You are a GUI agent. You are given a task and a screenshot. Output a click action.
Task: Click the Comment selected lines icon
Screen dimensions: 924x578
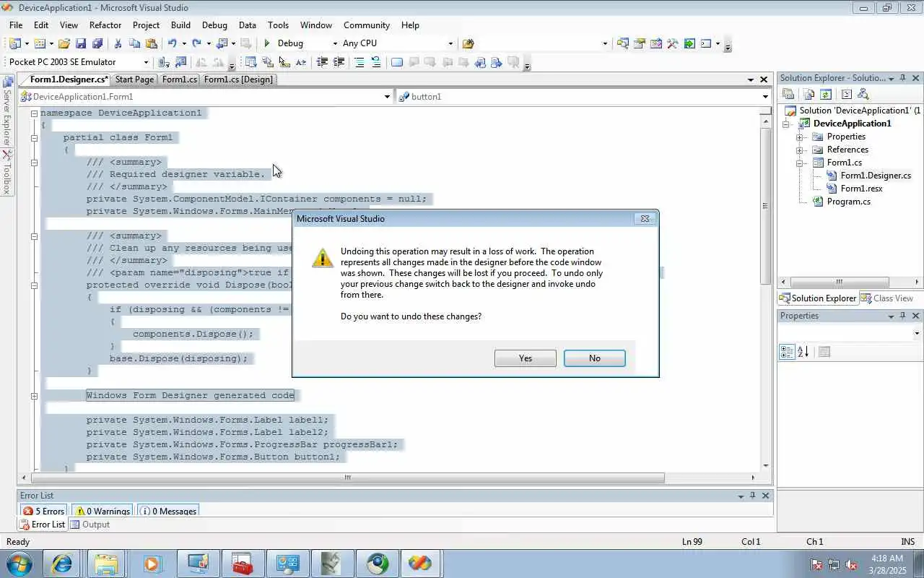click(359, 62)
